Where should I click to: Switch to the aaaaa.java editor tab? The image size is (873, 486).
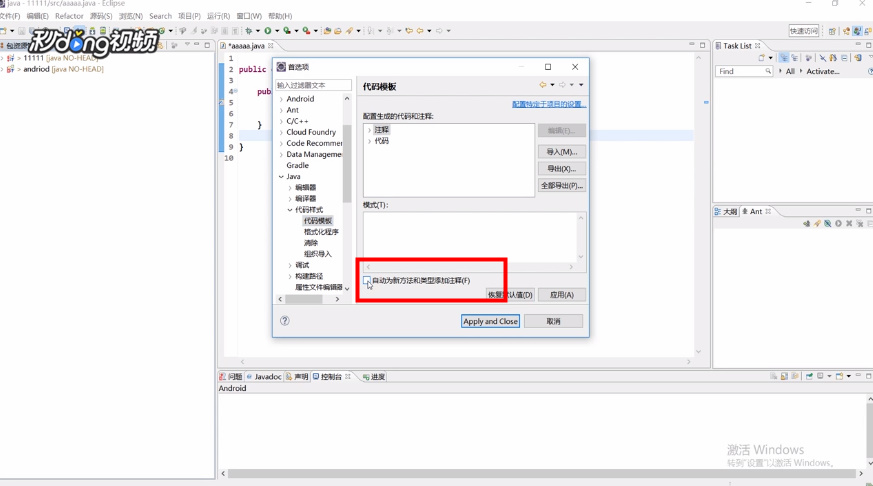pyautogui.click(x=247, y=46)
